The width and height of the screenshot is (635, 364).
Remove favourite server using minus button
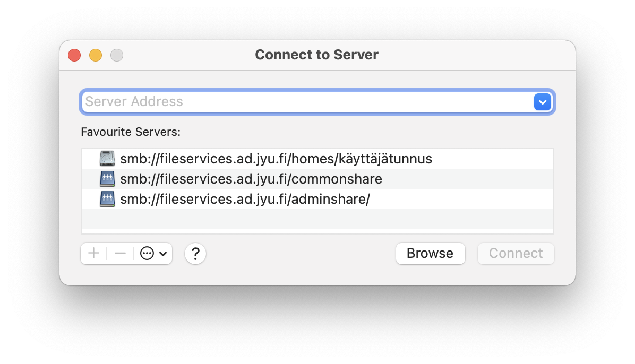(120, 254)
